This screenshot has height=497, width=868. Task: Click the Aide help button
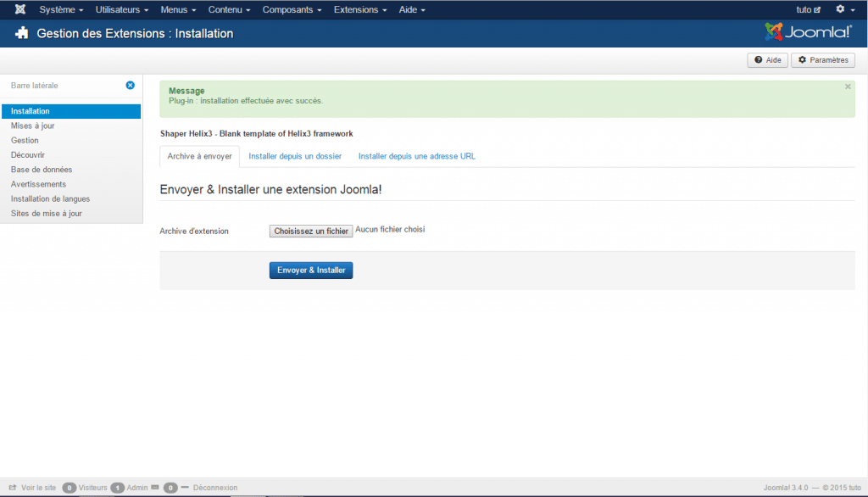[767, 60]
